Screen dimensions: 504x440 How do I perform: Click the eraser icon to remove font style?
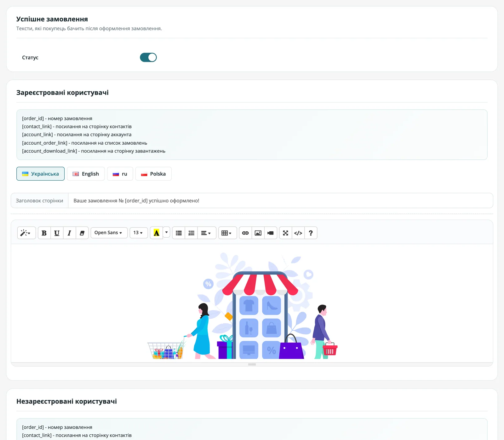pos(82,233)
